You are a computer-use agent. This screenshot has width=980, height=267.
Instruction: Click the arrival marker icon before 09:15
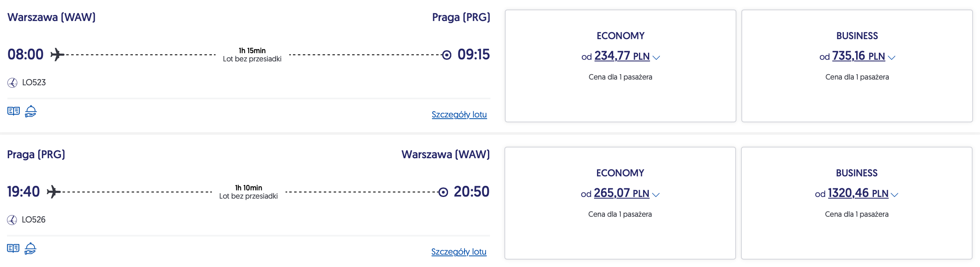point(447,55)
